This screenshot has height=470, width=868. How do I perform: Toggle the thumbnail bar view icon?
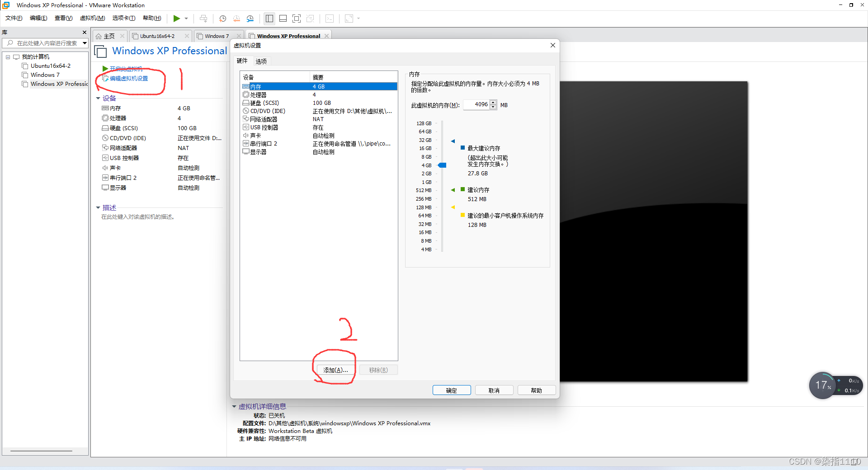click(x=283, y=19)
